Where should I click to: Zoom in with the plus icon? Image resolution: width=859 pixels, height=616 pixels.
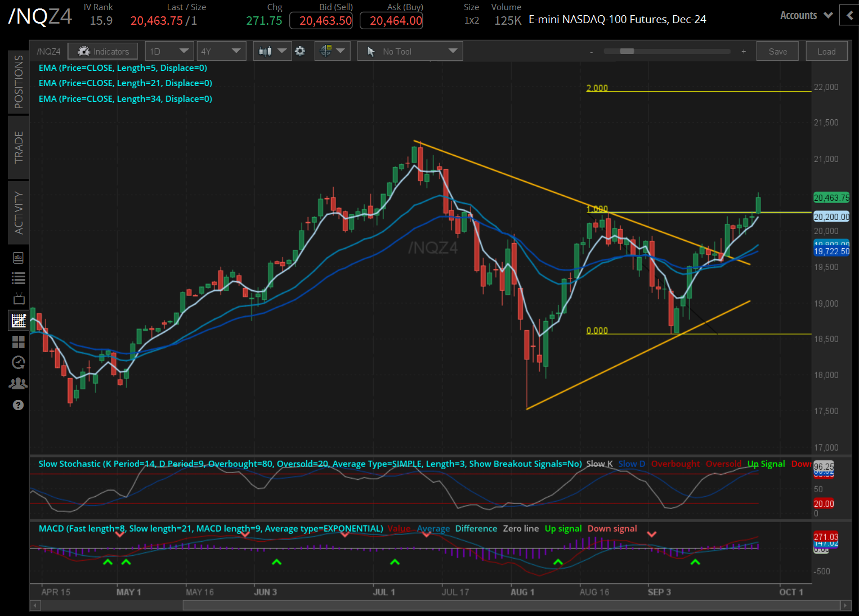pyautogui.click(x=744, y=52)
